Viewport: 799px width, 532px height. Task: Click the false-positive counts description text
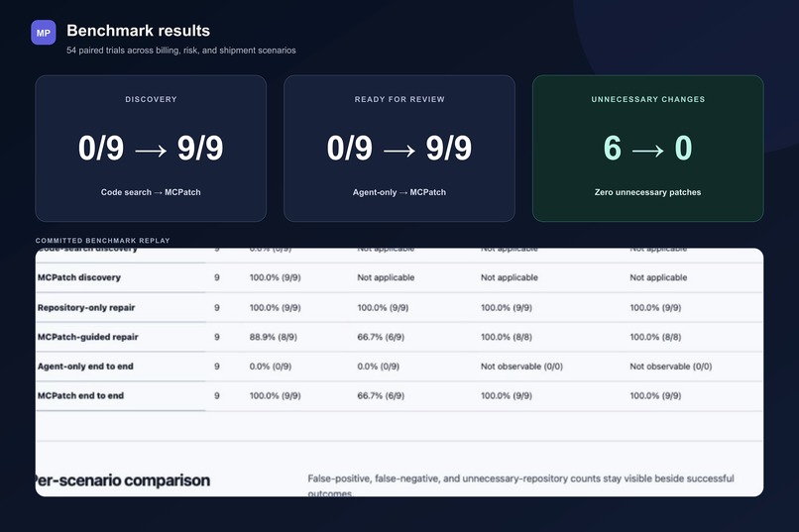(520, 485)
